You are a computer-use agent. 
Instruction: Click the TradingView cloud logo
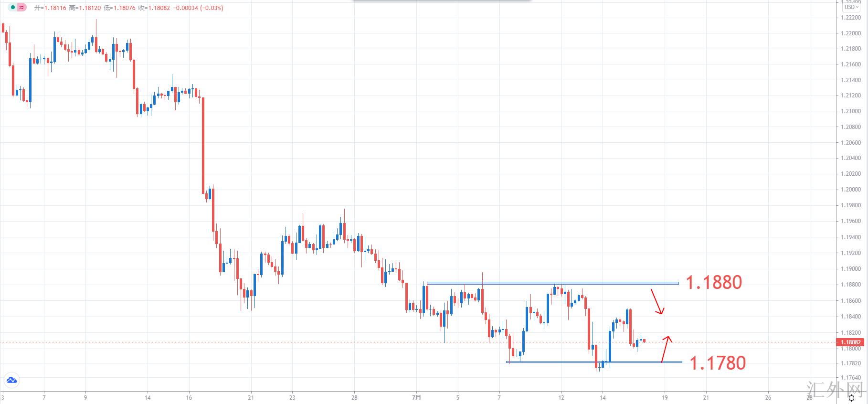(11, 380)
